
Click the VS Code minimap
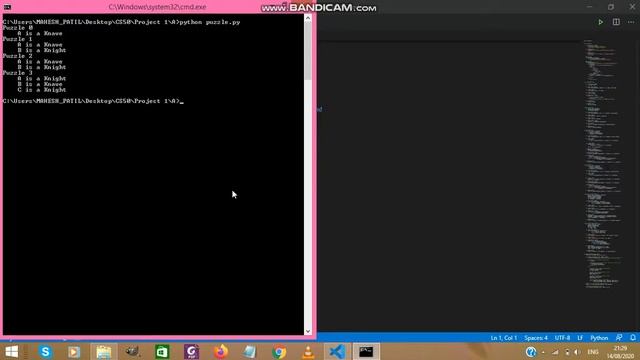(603, 163)
